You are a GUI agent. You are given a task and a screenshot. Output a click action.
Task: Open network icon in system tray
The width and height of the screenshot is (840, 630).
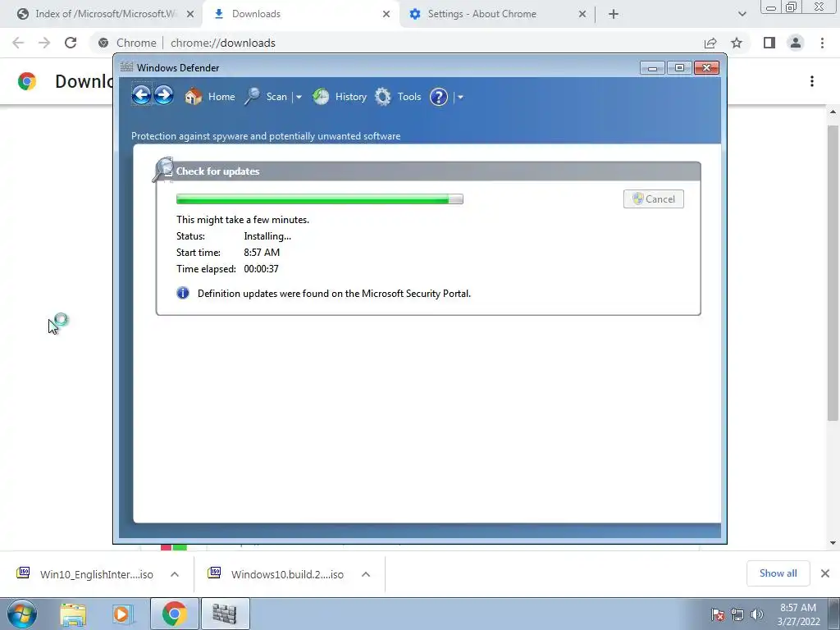pos(737,614)
